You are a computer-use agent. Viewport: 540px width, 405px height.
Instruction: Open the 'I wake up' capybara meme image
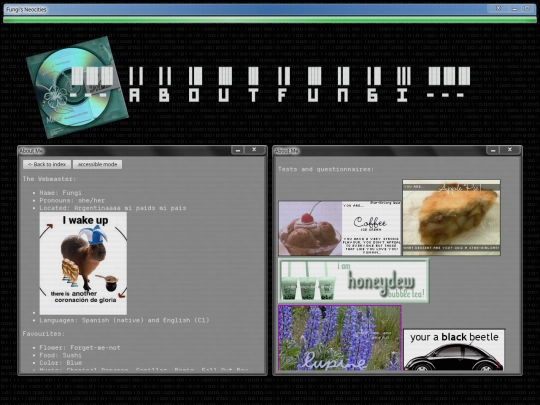[x=83, y=263]
